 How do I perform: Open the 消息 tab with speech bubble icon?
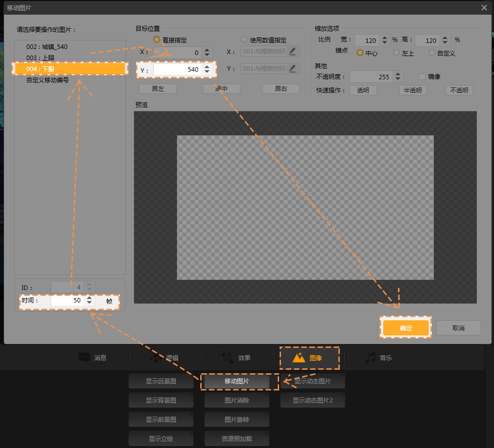pyautogui.click(x=93, y=358)
